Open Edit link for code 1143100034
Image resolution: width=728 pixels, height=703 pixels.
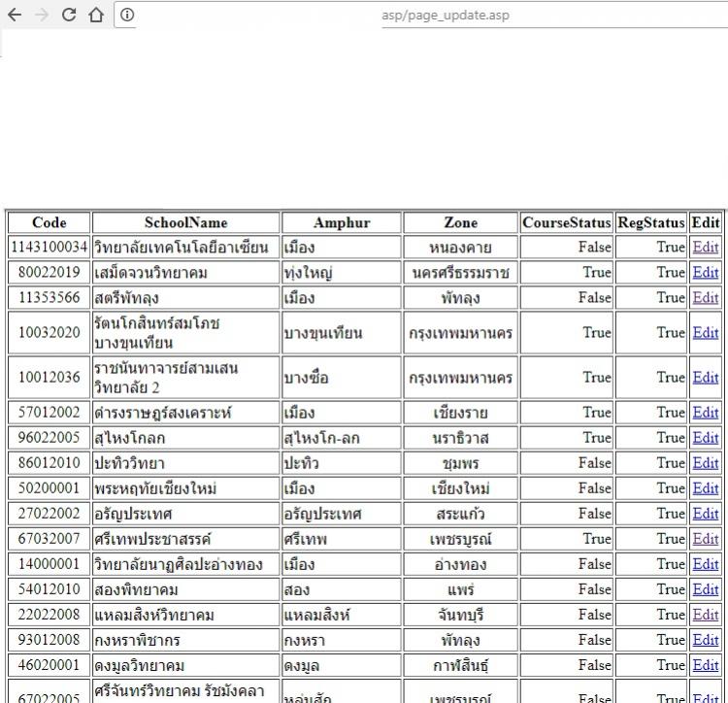pyautogui.click(x=705, y=248)
